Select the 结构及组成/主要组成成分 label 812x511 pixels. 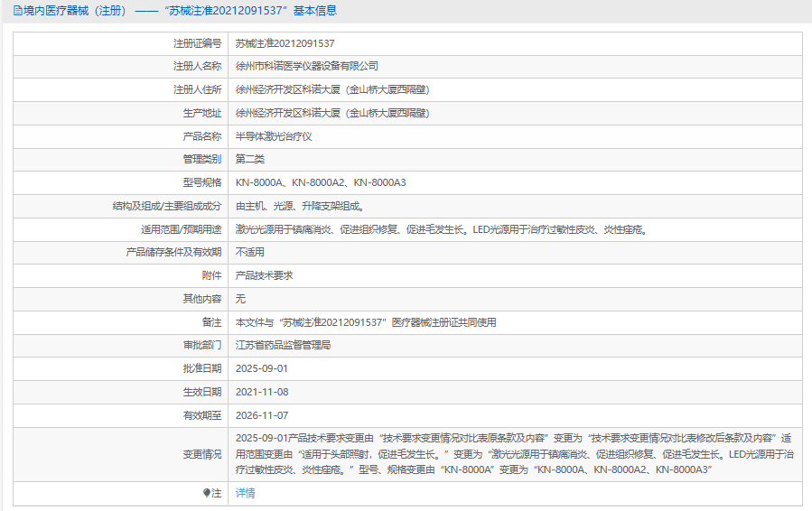click(167, 206)
